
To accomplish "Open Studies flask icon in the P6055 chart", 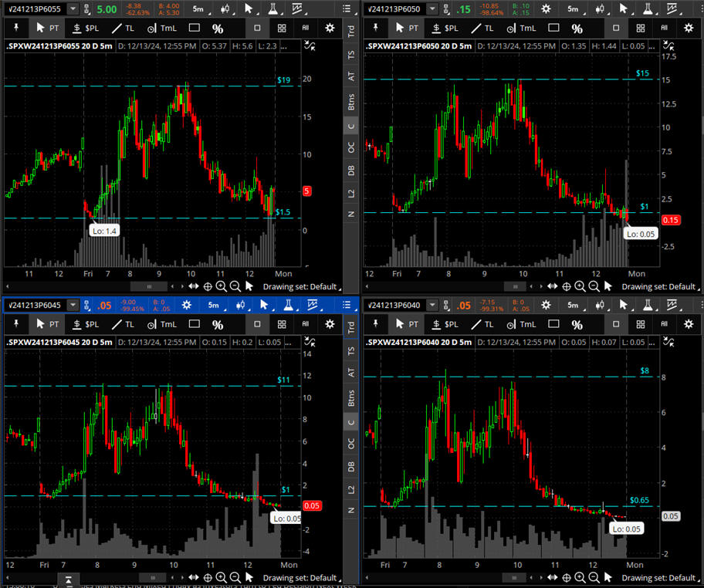I will click(x=273, y=8).
